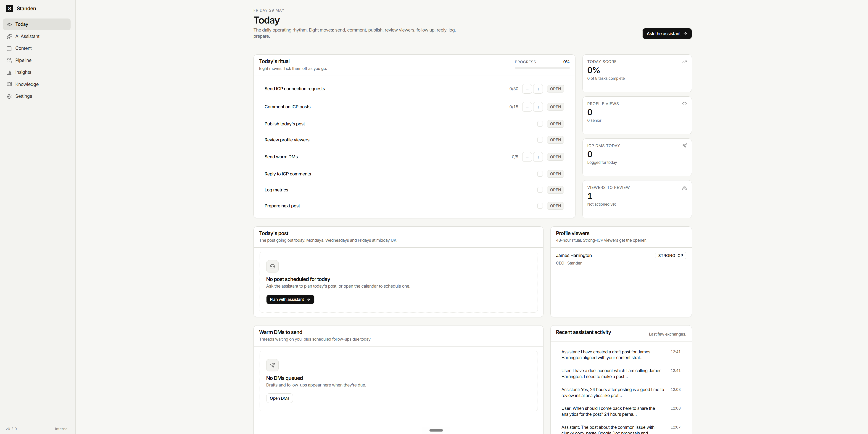Click the Internal label in sidebar footer
Screen dimensions: 868x434
pyautogui.click(x=62, y=429)
